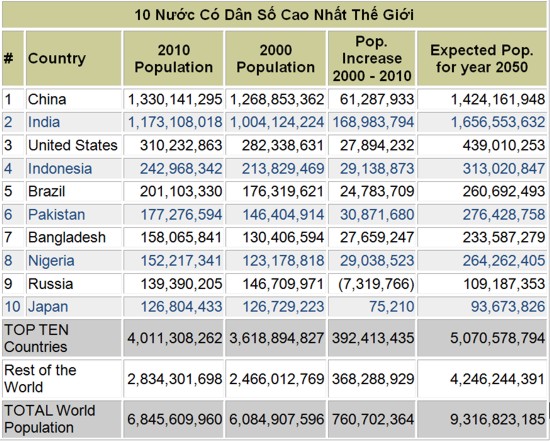Viewport: 550px width, 441px height.
Task: Click the TOP TEN Countries row label
Action: pyautogui.click(x=36, y=338)
